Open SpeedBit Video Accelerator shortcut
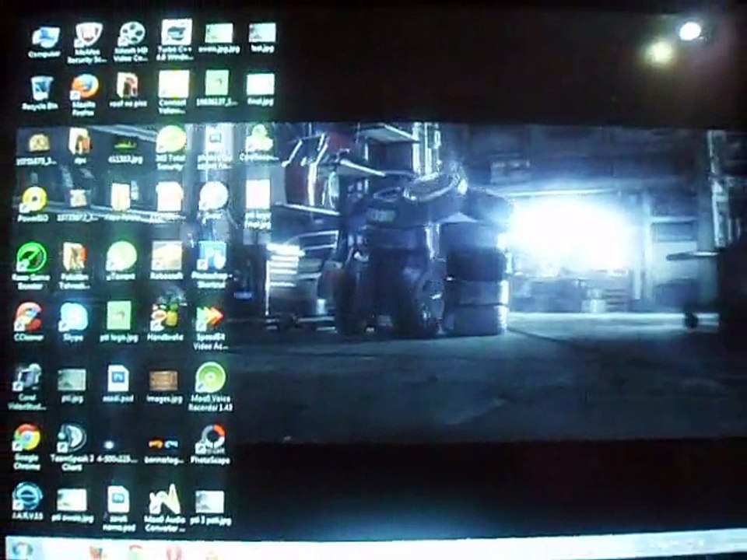 point(211,327)
